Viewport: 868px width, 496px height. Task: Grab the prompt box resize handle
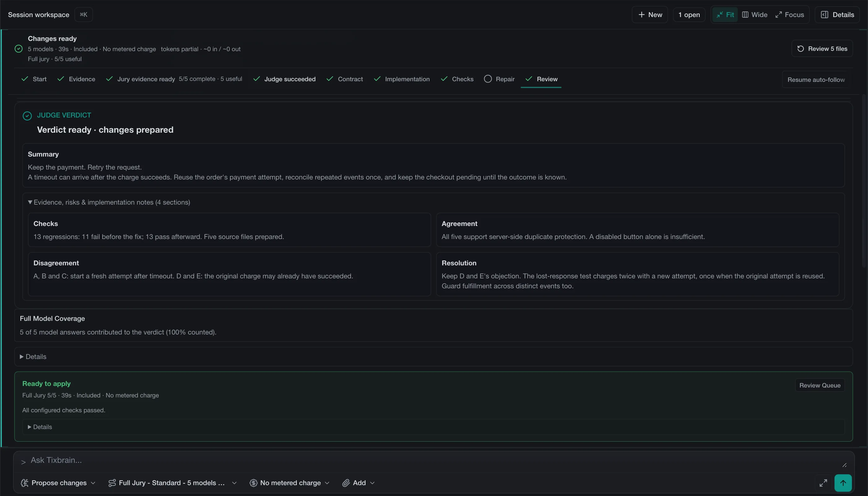pyautogui.click(x=844, y=465)
